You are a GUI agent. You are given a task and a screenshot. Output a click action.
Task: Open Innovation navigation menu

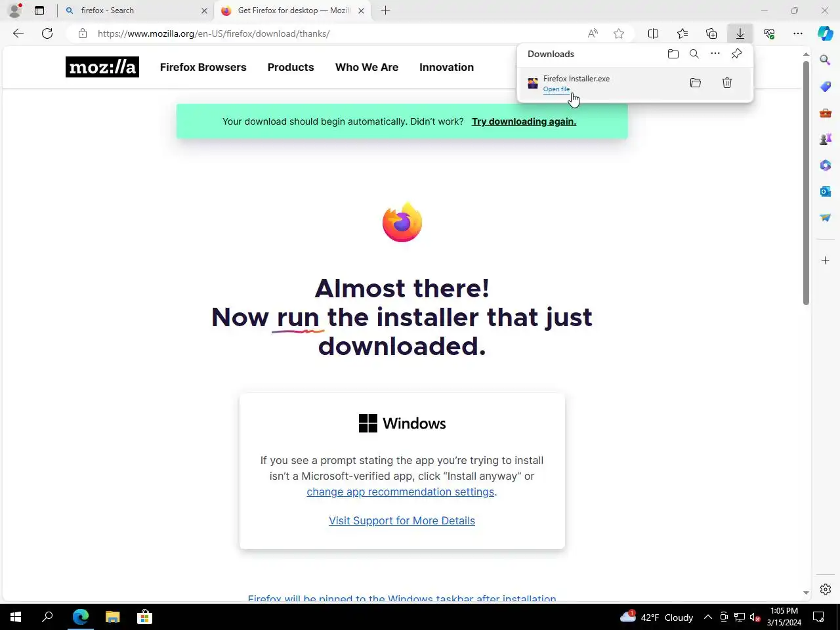pyautogui.click(x=447, y=67)
